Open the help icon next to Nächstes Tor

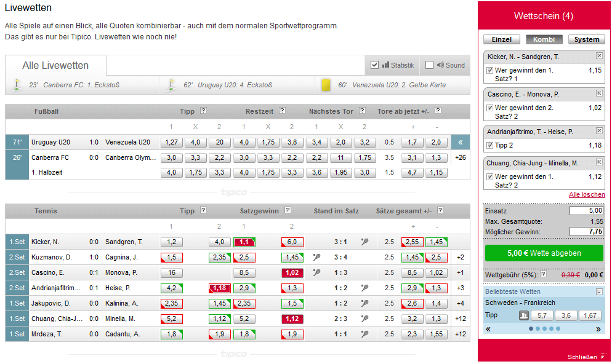click(362, 111)
